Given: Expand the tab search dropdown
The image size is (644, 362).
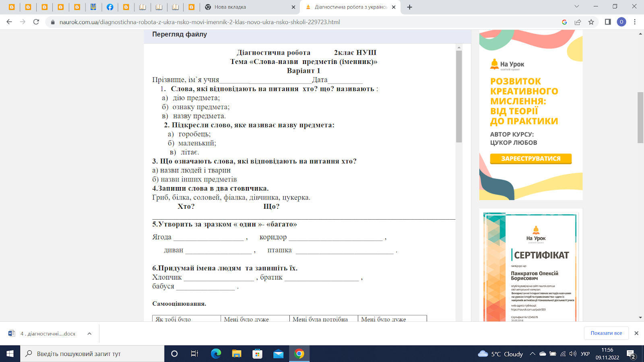Looking at the screenshot, I should 576,6.
